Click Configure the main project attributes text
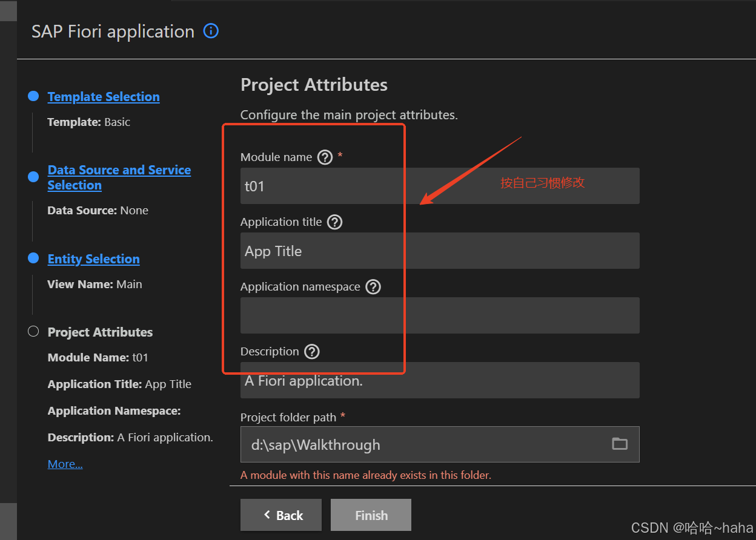Screen dimensions: 756x540 coord(349,115)
